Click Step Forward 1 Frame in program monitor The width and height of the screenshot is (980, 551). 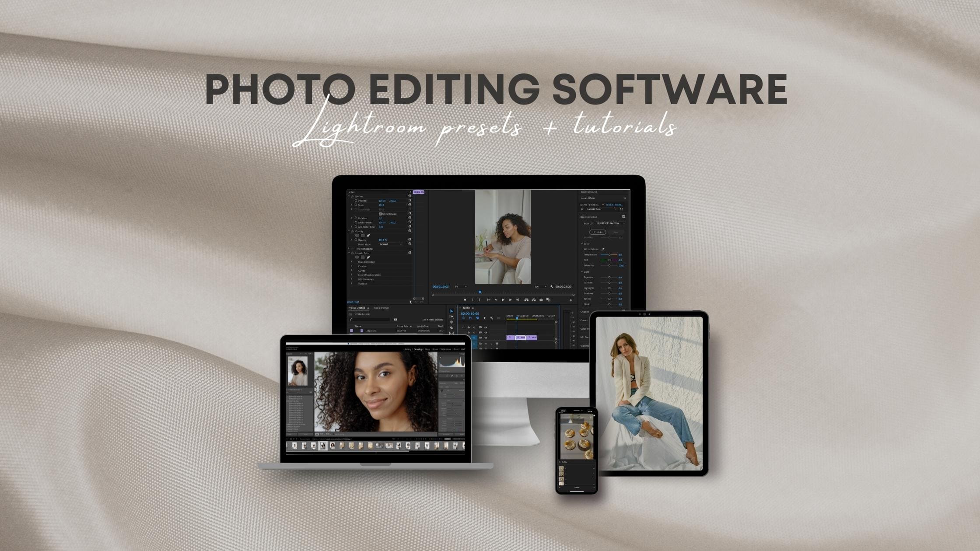click(511, 300)
